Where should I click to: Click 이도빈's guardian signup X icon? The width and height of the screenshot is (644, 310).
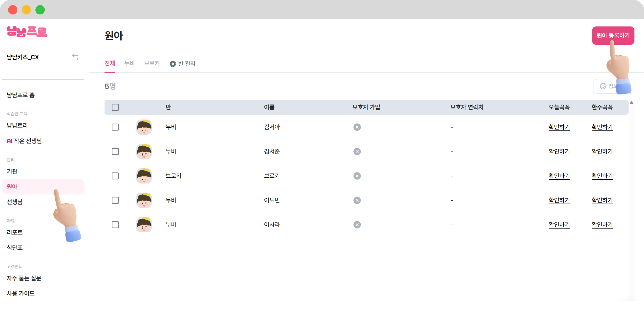click(357, 200)
